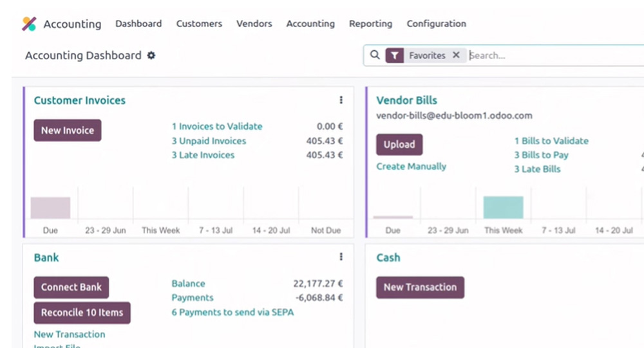Click Reconcile 10 Items button
Screen dimensions: 644x348
(82, 313)
